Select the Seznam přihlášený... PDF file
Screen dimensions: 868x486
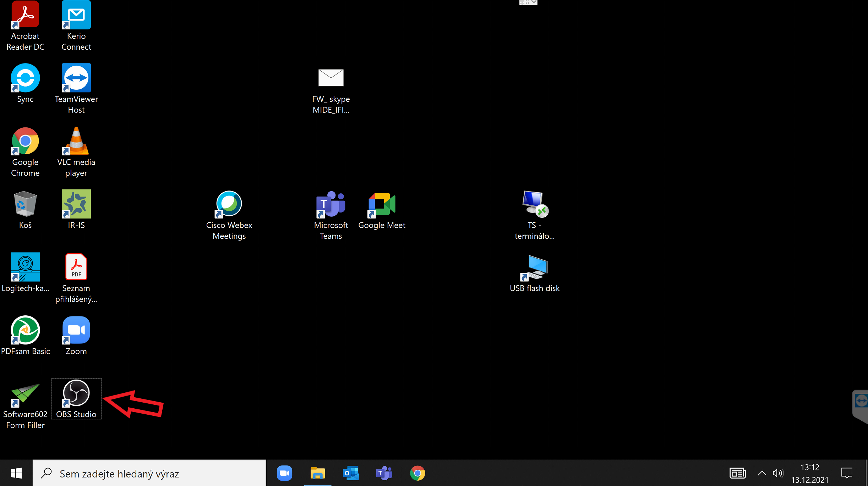[76, 278]
